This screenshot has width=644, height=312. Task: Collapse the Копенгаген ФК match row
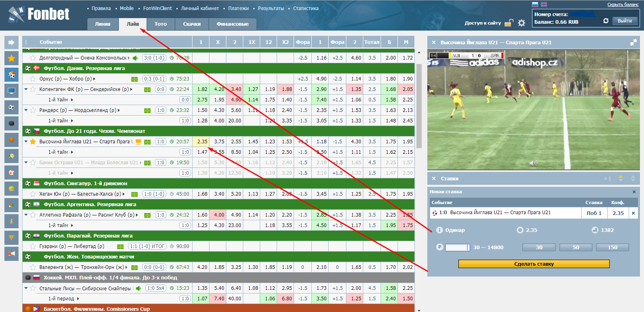point(26,89)
